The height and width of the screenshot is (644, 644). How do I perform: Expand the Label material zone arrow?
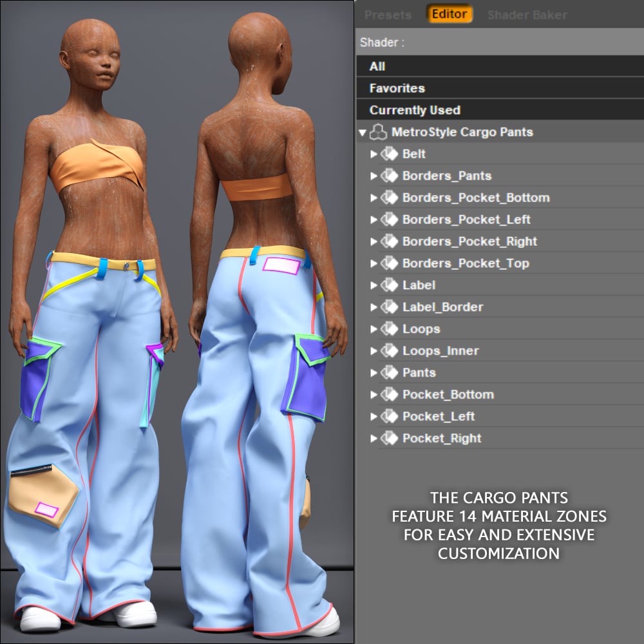[x=374, y=285]
